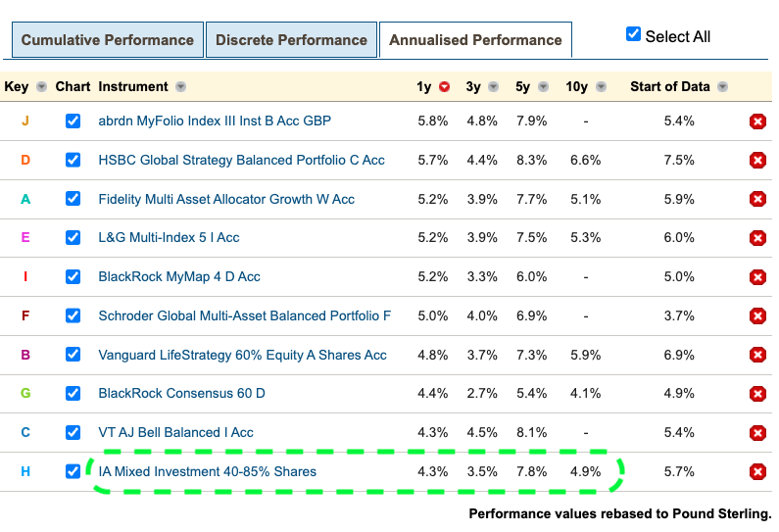Click the 10y sort arrow

(600, 87)
